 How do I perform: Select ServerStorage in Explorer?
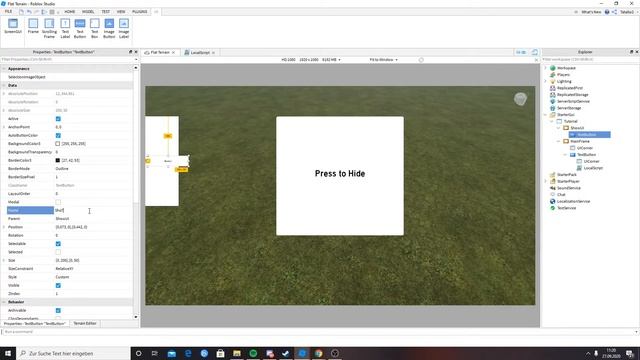point(569,108)
